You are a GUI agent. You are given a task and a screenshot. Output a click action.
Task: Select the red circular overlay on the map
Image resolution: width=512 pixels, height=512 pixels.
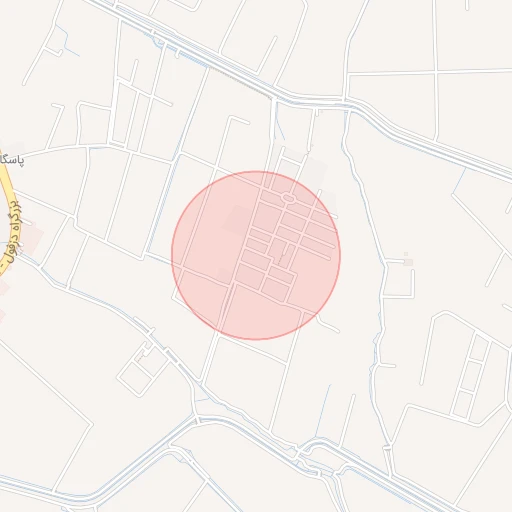click(x=256, y=256)
